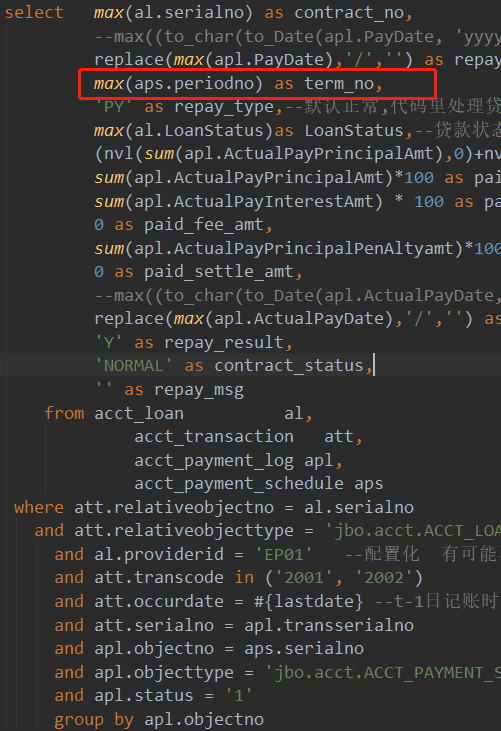Click the 'term_no' alias
The image size is (501, 731).
339,84
